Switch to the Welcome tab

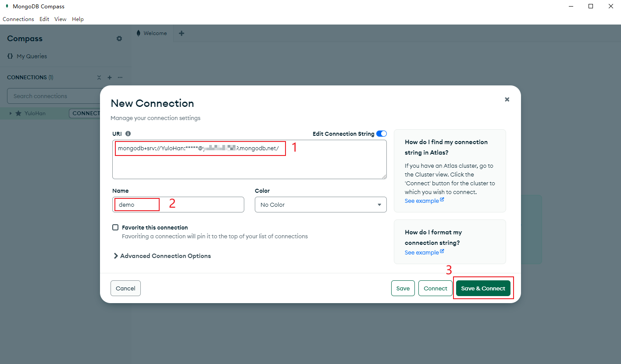coord(152,33)
